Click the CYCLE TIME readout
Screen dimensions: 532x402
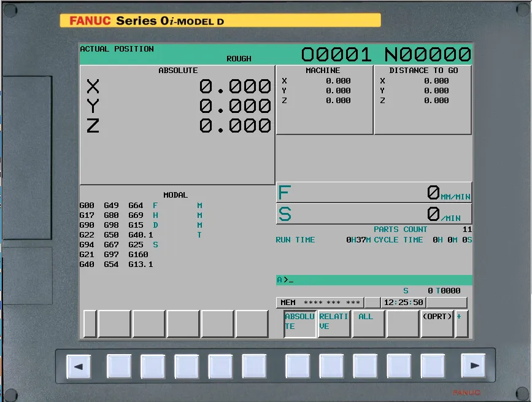(452, 240)
